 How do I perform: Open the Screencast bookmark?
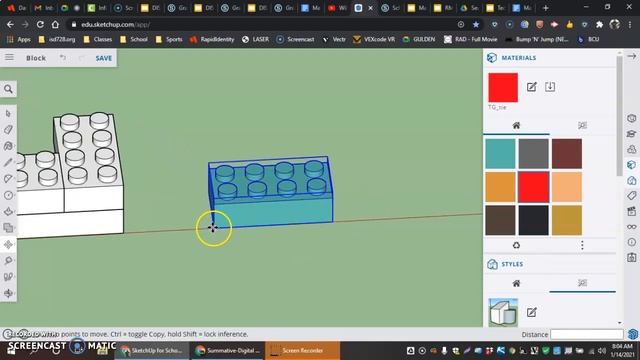coord(295,39)
